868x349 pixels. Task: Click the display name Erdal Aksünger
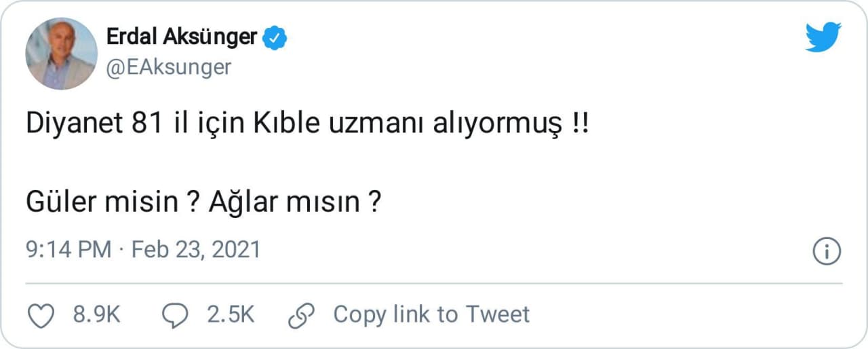182,37
